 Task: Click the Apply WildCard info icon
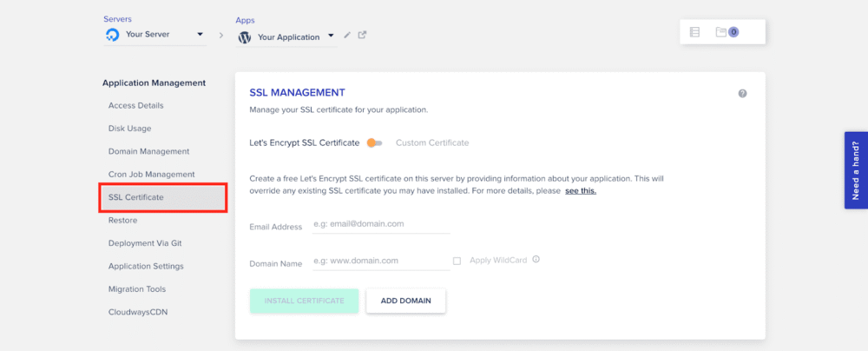[x=536, y=259]
